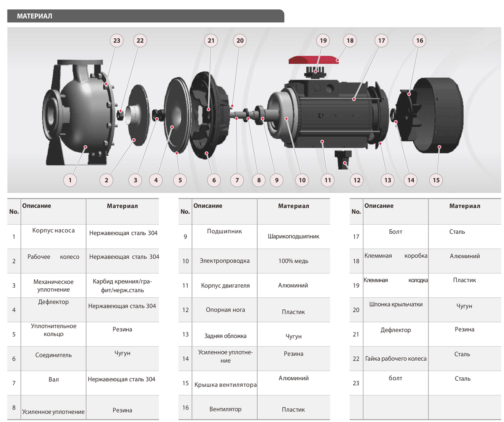The height and width of the screenshot is (422, 504).
Task: Click callout circle number 16
Action: point(419,41)
